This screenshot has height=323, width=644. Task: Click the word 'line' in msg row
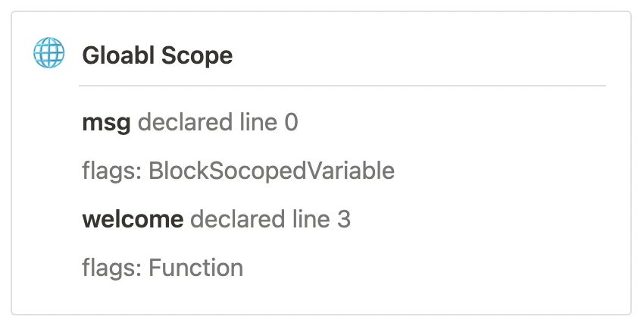pos(259,122)
